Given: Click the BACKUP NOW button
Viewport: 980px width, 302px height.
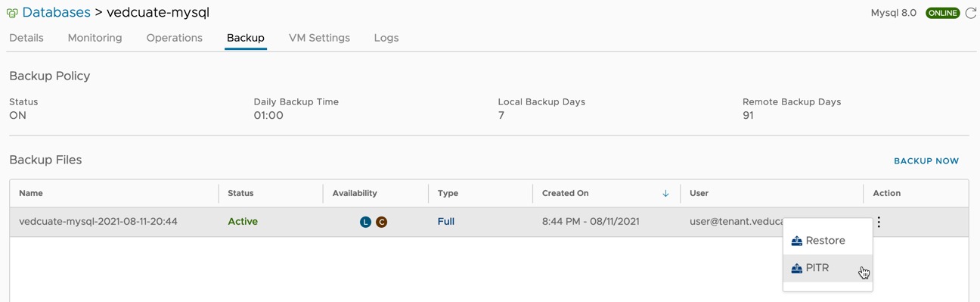Looking at the screenshot, I should pos(926,161).
